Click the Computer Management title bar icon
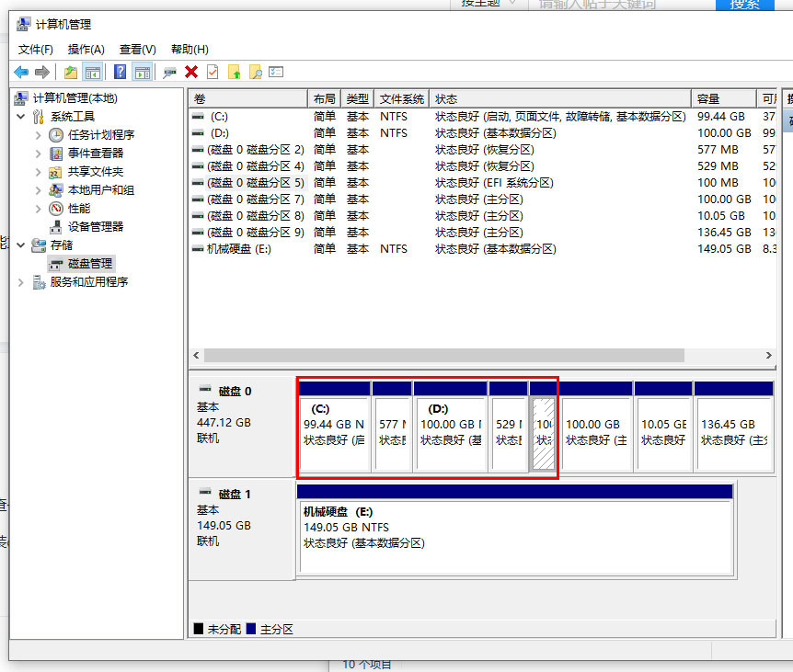 (x=23, y=24)
